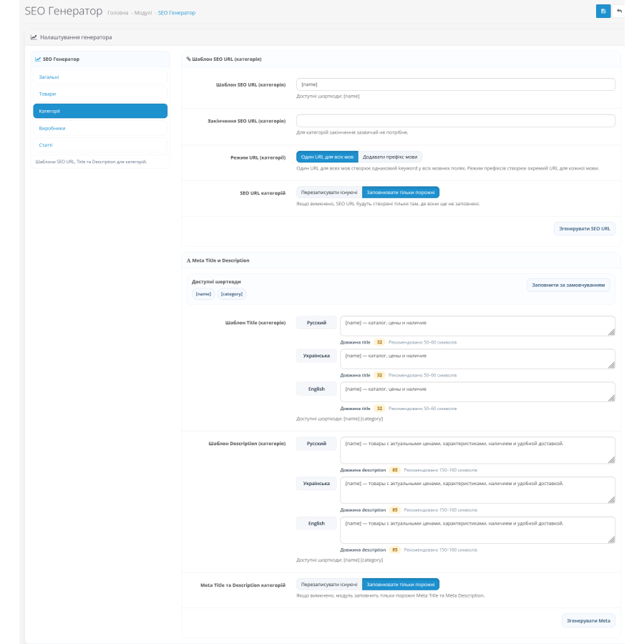Click resize handle of Русский Title textarea
Image resolution: width=644 pixels, height=644 pixels.
[611, 332]
